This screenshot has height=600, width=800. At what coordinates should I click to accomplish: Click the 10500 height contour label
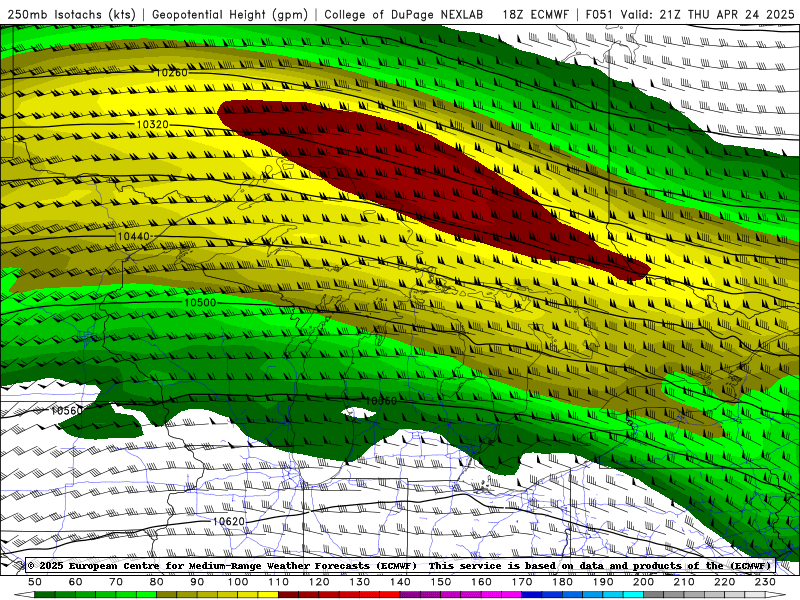click(x=200, y=303)
